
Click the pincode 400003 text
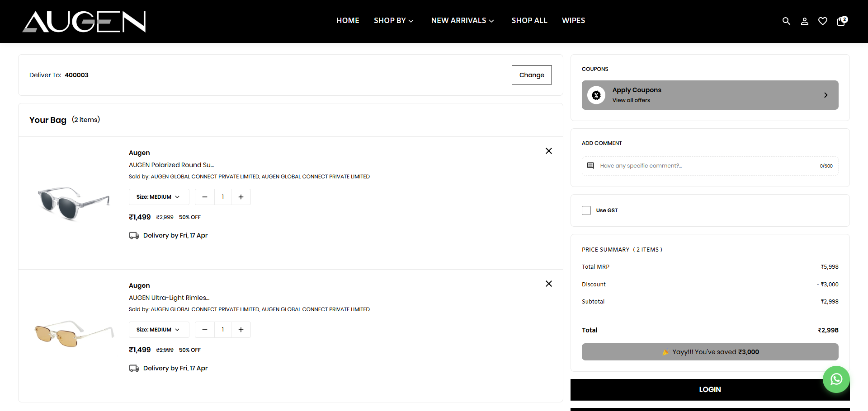pyautogui.click(x=76, y=75)
